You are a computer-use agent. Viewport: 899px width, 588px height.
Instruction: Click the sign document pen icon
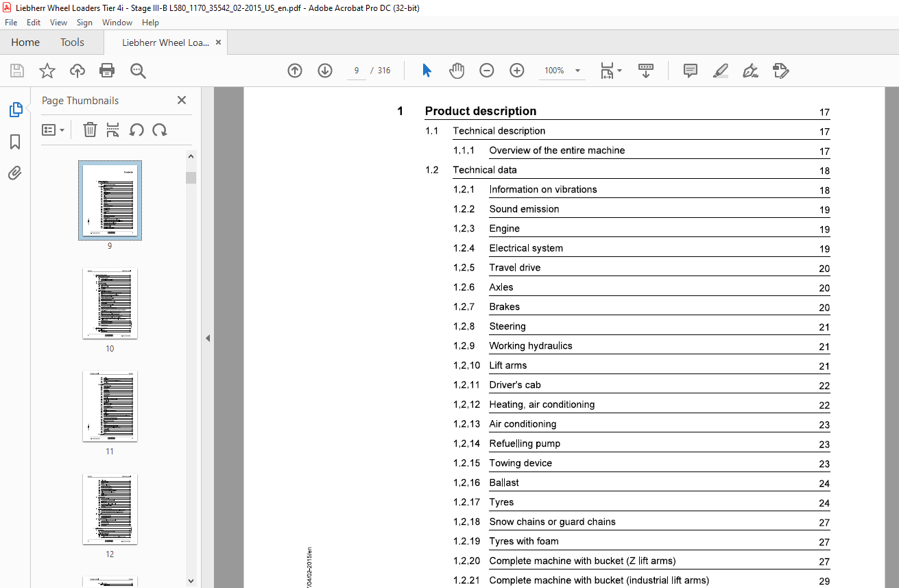click(750, 71)
